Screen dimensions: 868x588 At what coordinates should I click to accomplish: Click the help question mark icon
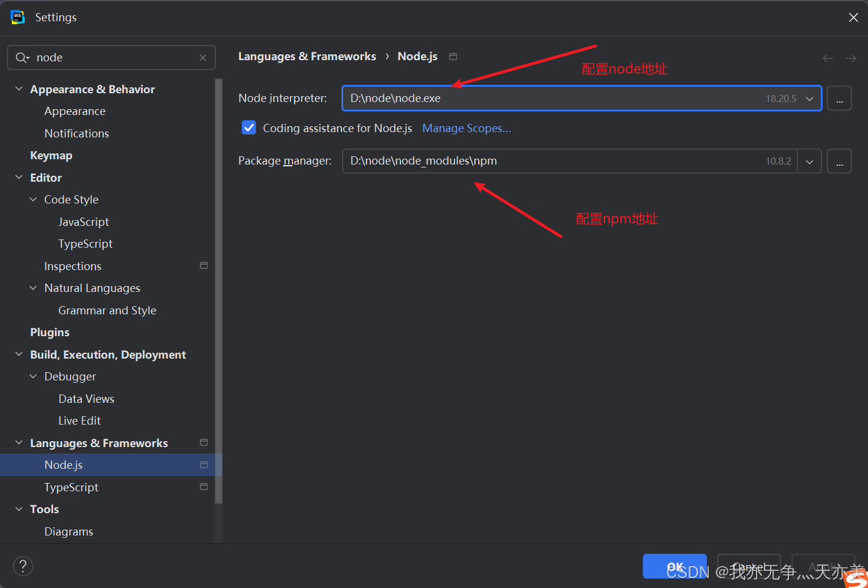tap(22, 566)
